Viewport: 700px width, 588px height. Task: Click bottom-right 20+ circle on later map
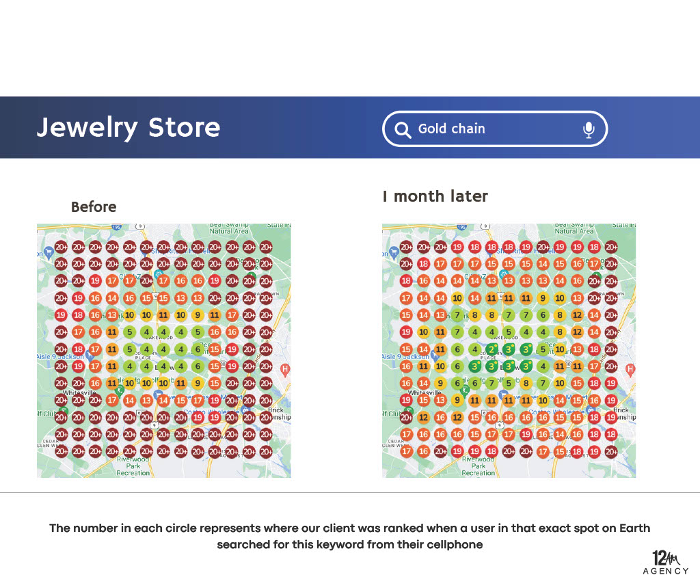click(611, 451)
